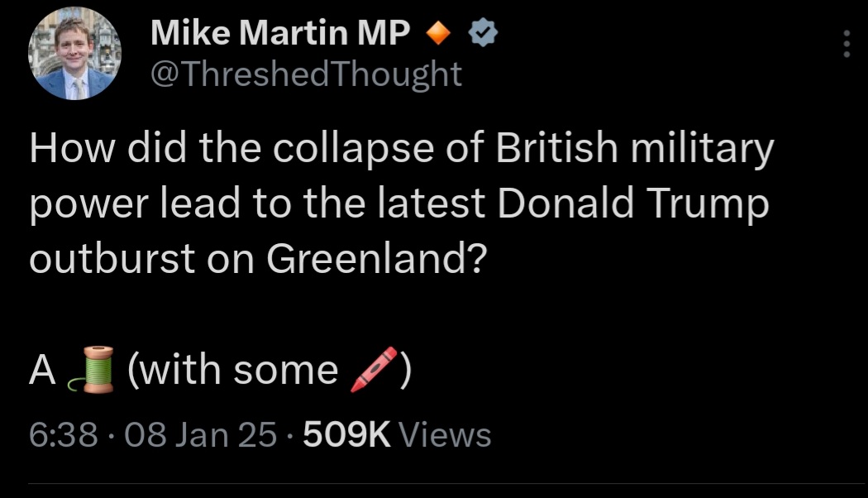
Task: Open the Mike Martin MP display name
Action: pyautogui.click(x=280, y=34)
